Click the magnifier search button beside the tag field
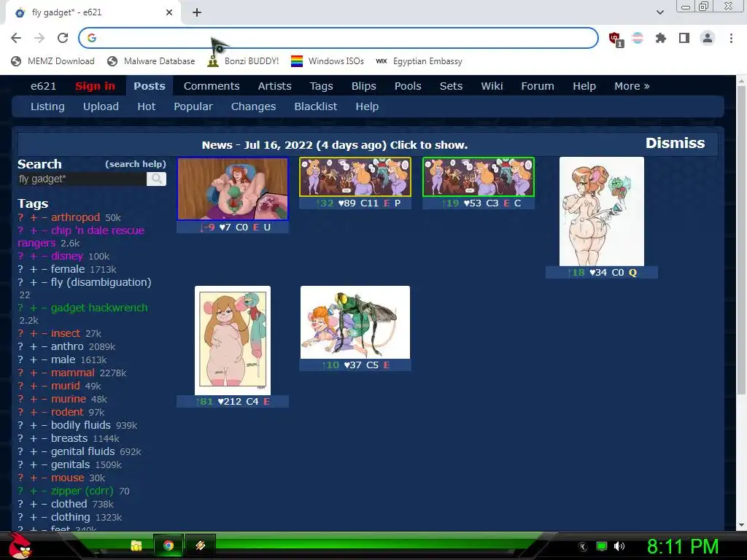 156,179
